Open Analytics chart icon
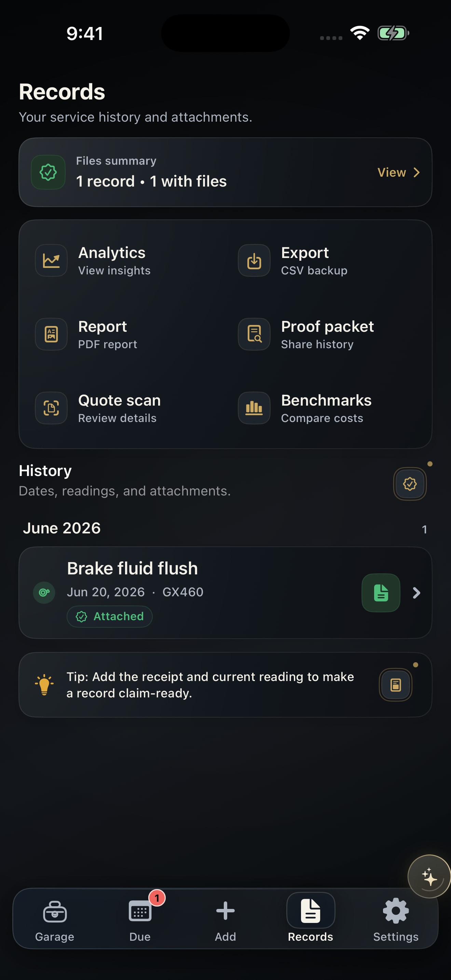The image size is (451, 980). [x=51, y=261]
